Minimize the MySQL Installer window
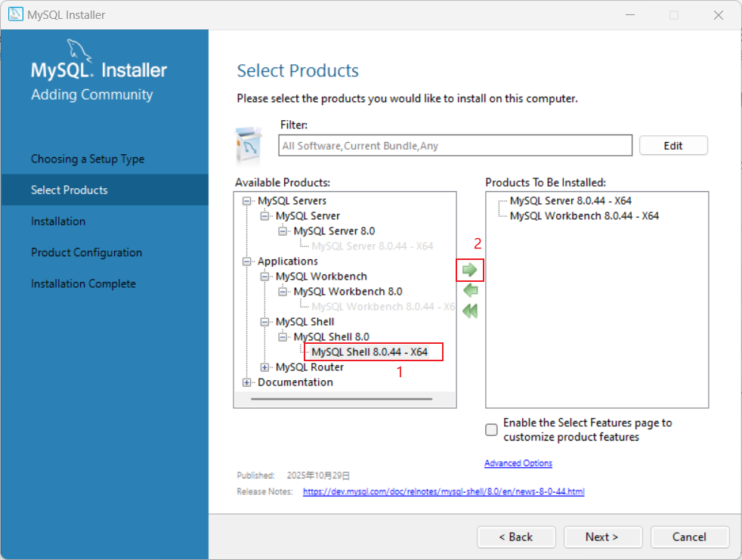 pos(630,15)
